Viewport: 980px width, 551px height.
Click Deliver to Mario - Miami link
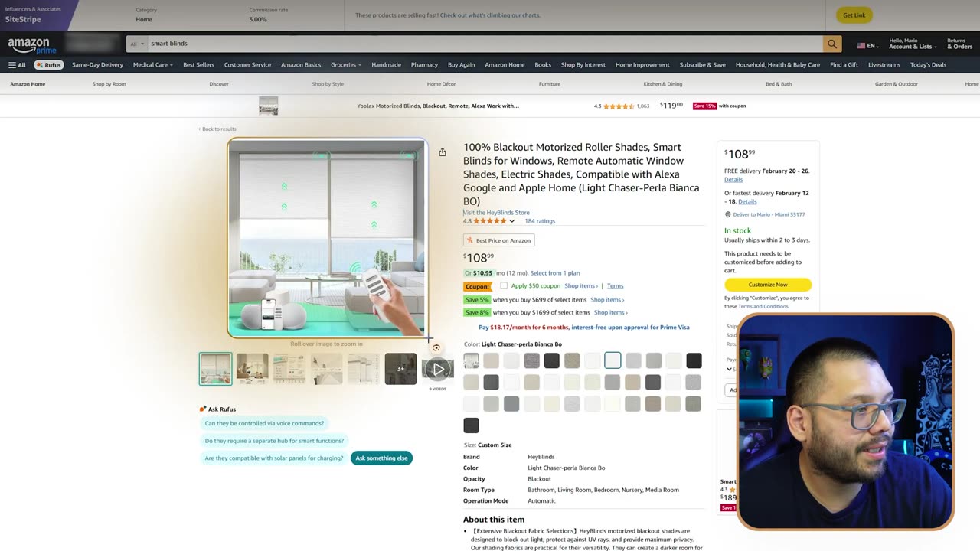pyautogui.click(x=769, y=214)
